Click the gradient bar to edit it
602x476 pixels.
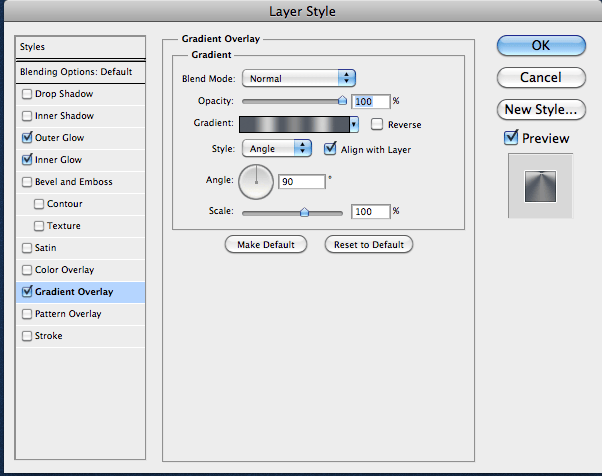[294, 125]
